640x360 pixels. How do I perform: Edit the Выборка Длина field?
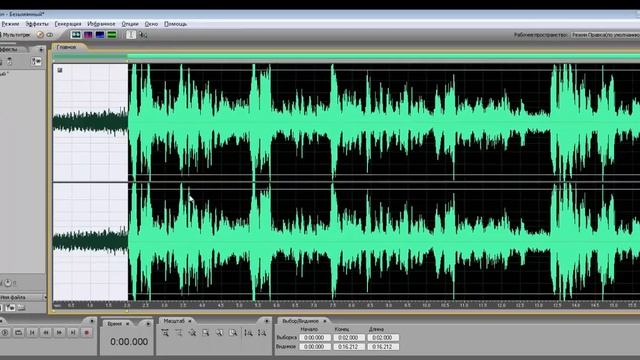pyautogui.click(x=383, y=338)
